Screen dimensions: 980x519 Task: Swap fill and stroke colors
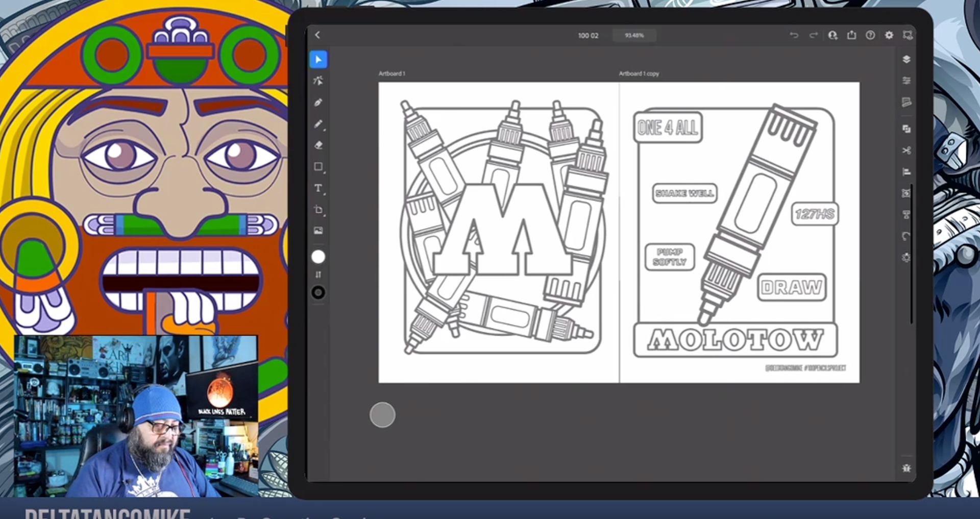(318, 275)
